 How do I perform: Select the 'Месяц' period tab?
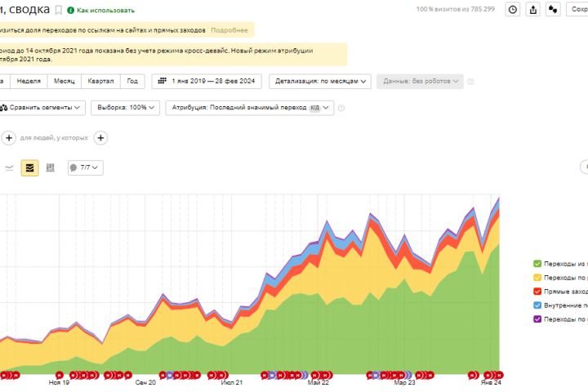[65, 82]
